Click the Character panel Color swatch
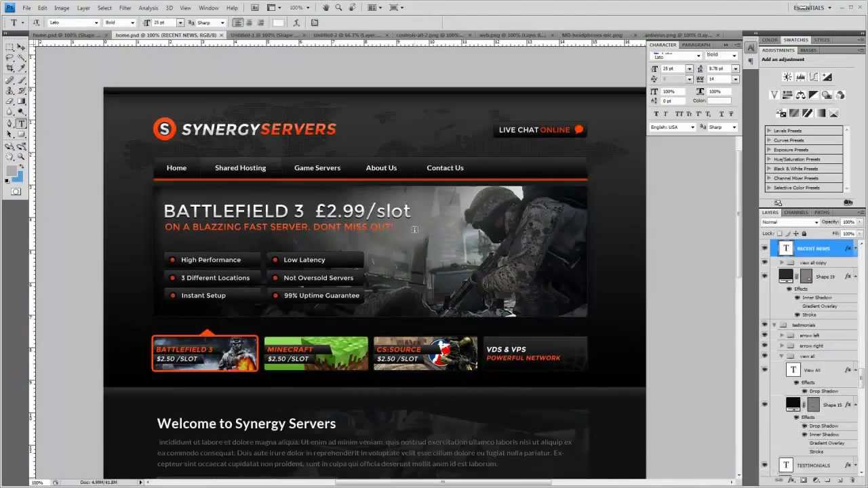Image resolution: width=868 pixels, height=488 pixels. (720, 100)
